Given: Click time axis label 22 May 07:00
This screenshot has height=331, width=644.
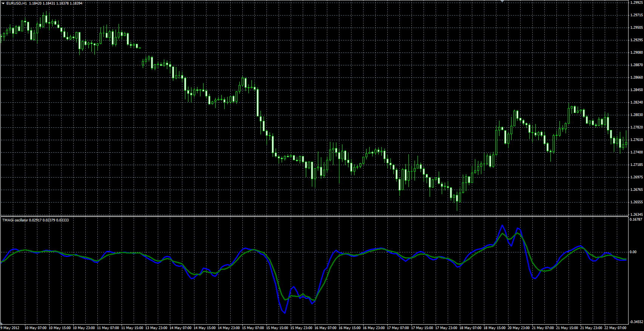Looking at the screenshot, I should point(615,328).
